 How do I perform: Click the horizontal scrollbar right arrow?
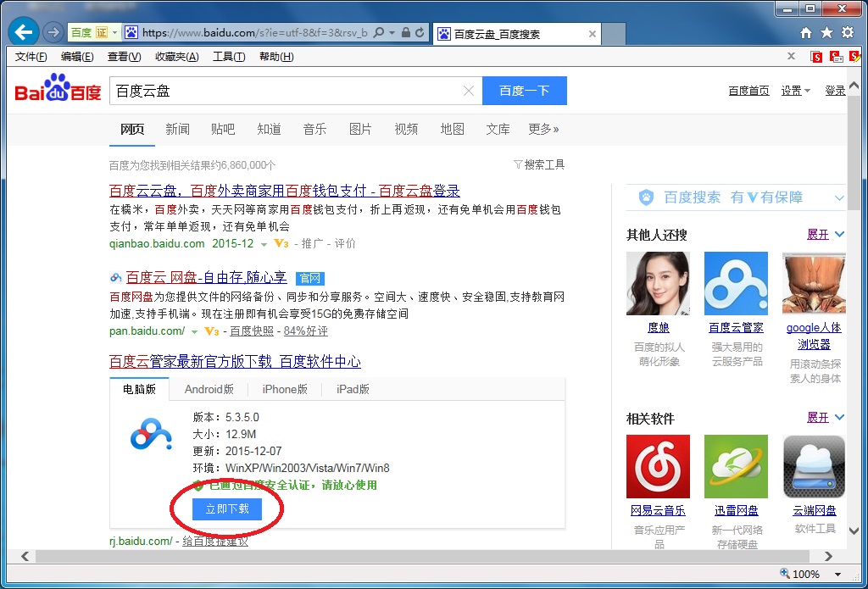point(828,556)
